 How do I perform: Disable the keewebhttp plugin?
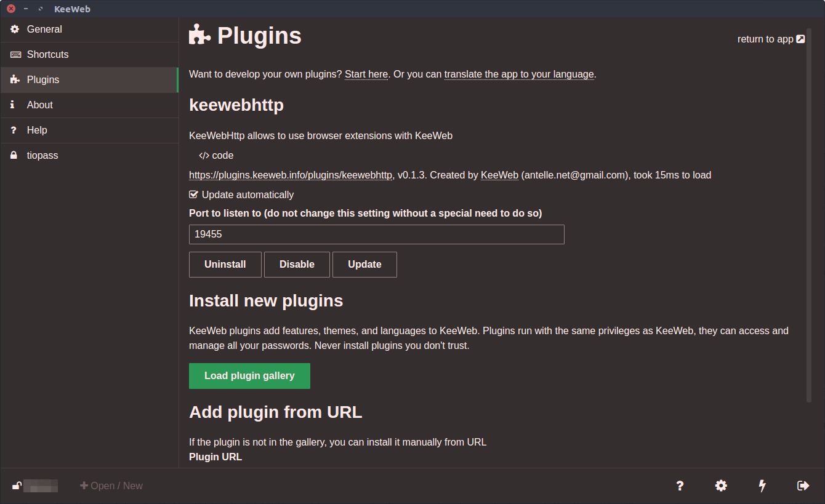point(297,264)
